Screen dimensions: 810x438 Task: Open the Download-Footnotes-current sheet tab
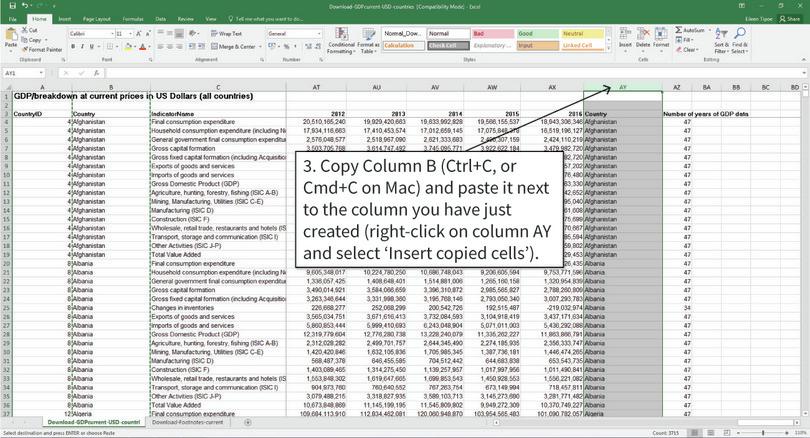click(188, 423)
